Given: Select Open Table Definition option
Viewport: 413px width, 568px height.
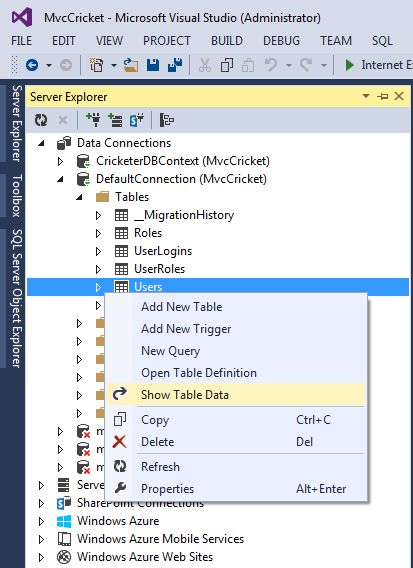Looking at the screenshot, I should click(235, 373).
